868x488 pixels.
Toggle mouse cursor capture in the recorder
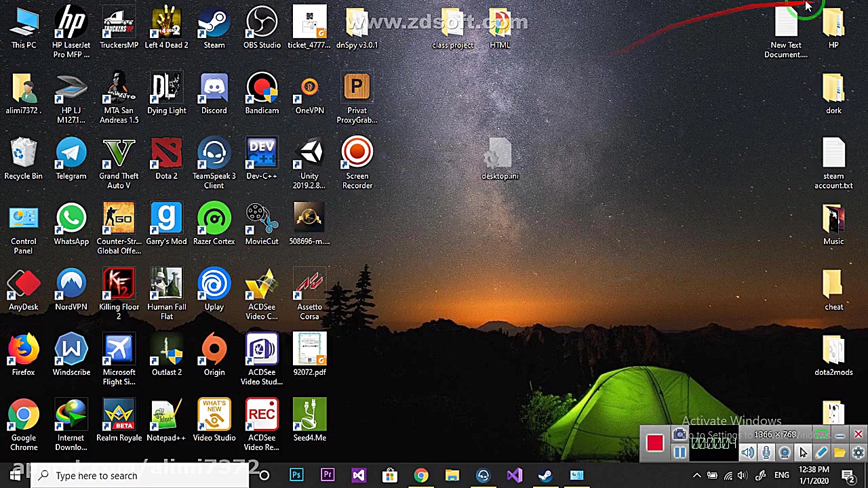point(803,453)
